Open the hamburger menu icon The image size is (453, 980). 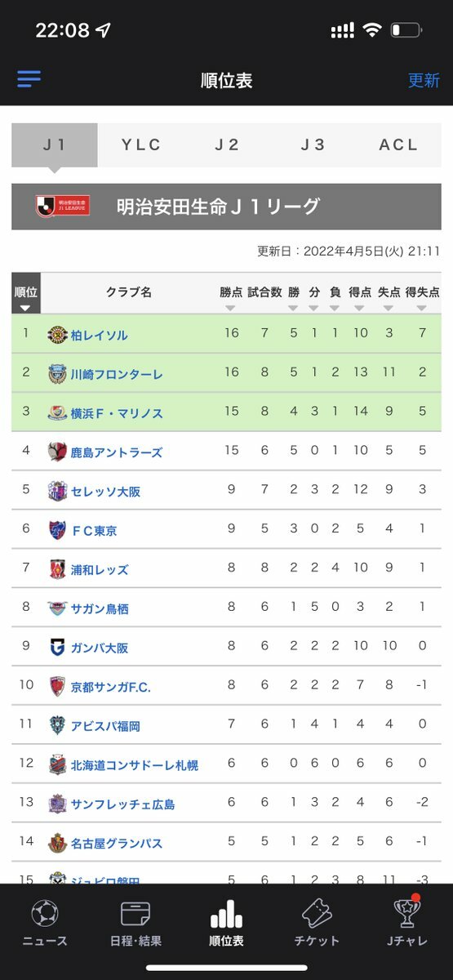coord(29,79)
